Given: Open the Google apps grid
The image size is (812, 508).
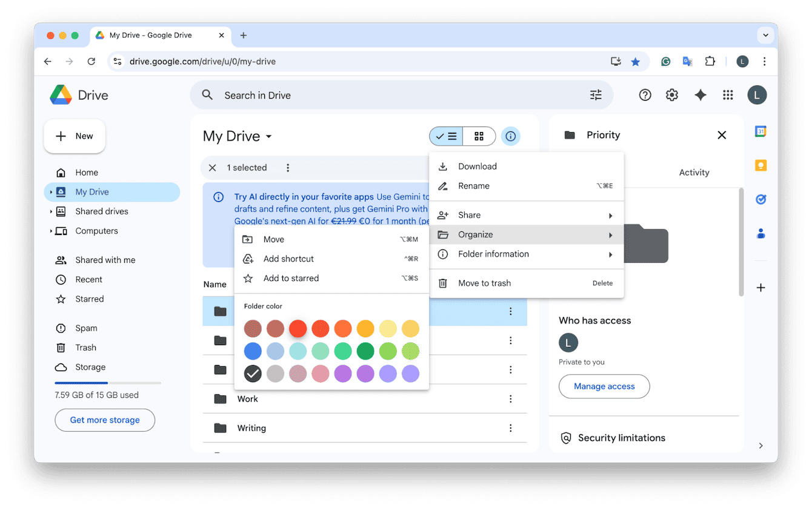Looking at the screenshot, I should (728, 95).
